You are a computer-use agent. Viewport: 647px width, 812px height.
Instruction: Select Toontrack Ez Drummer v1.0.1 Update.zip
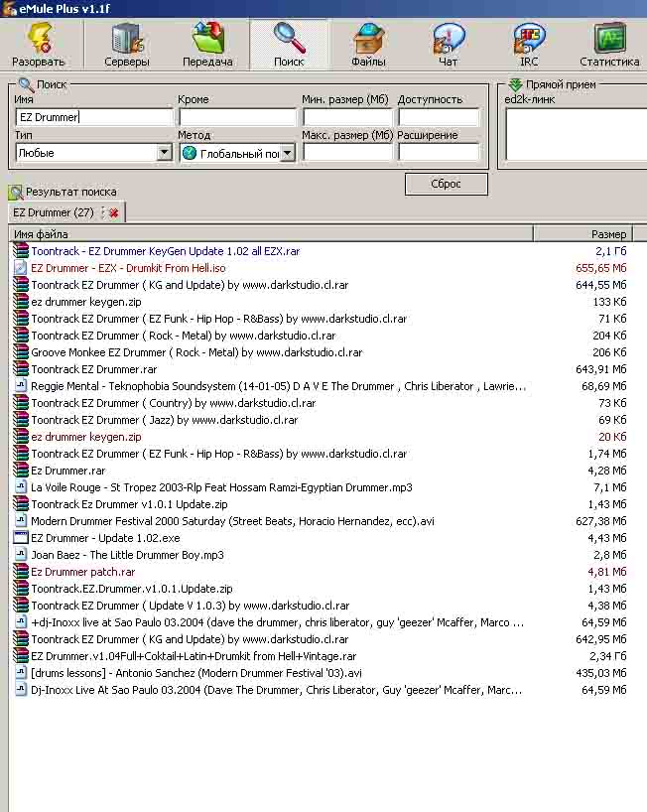129,504
